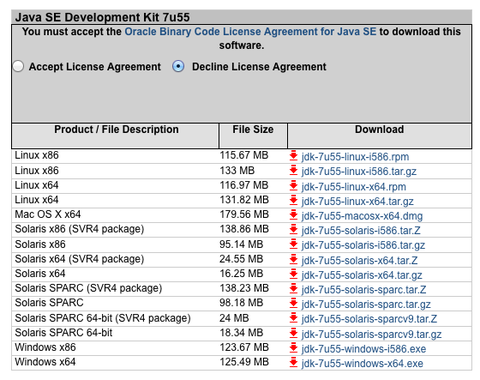
Task: Click the 123.67 MB file size value
Action: (x=244, y=347)
